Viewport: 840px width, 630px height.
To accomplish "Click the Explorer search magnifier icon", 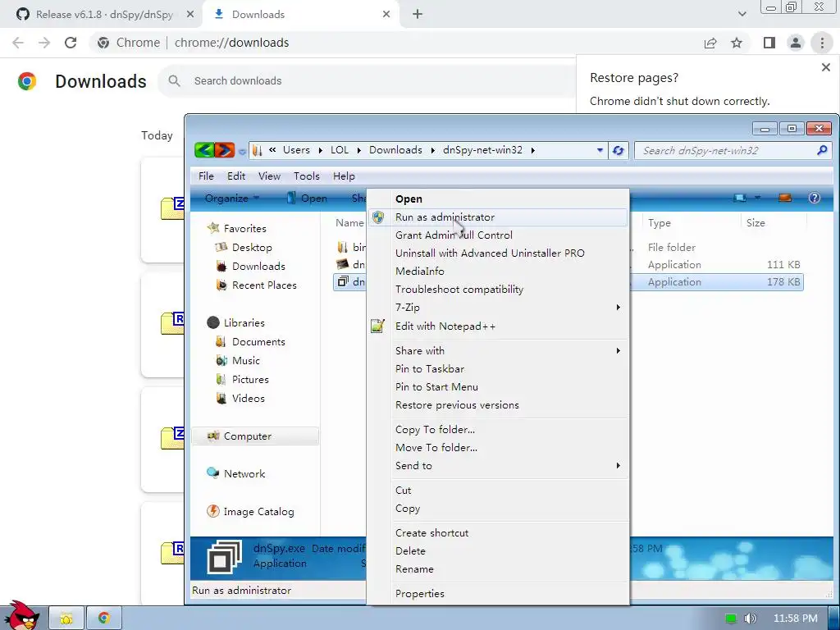I will click(x=822, y=151).
